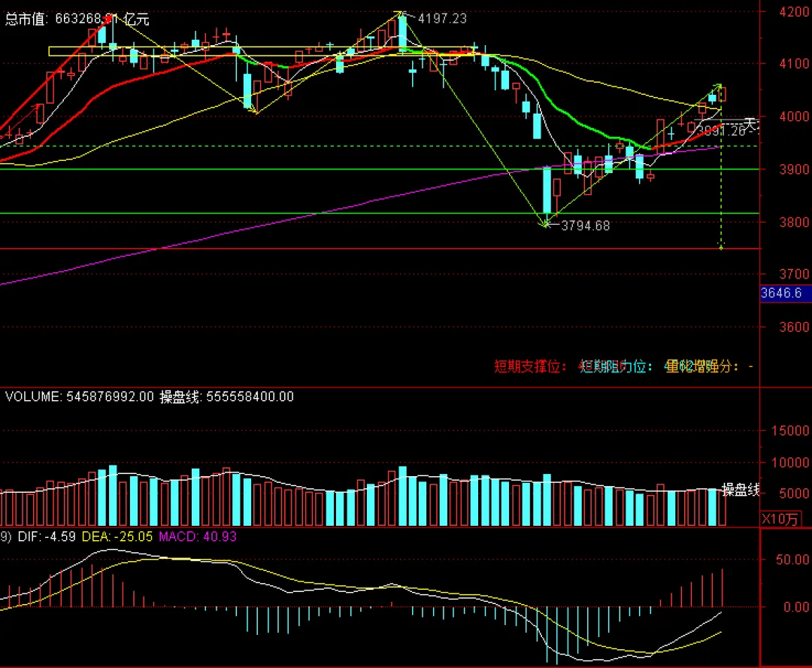Click the 短期支撑位 support label
The height and width of the screenshot is (668, 812).
click(530, 366)
